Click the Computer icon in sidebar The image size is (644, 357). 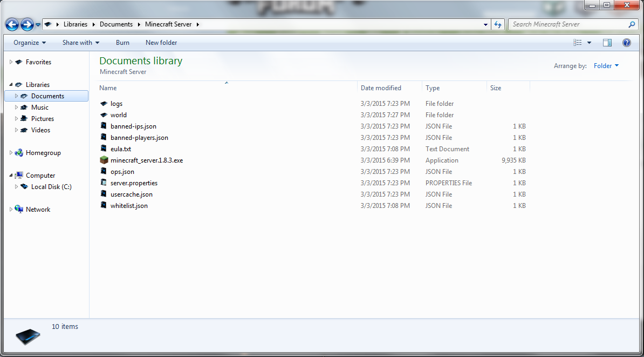19,175
